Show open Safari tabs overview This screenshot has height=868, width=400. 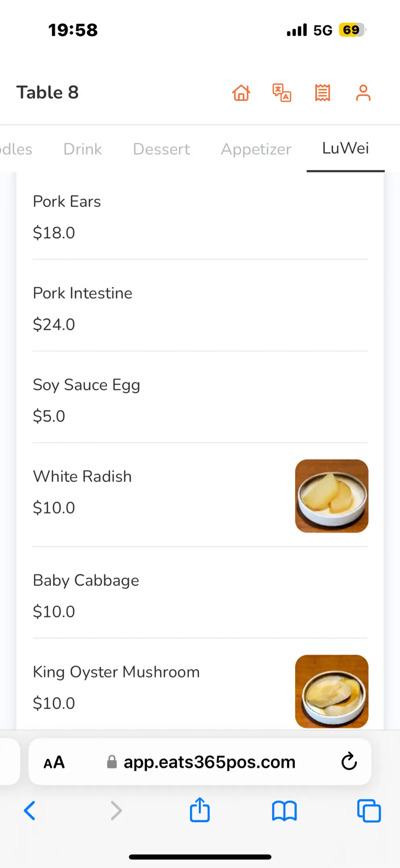[369, 811]
